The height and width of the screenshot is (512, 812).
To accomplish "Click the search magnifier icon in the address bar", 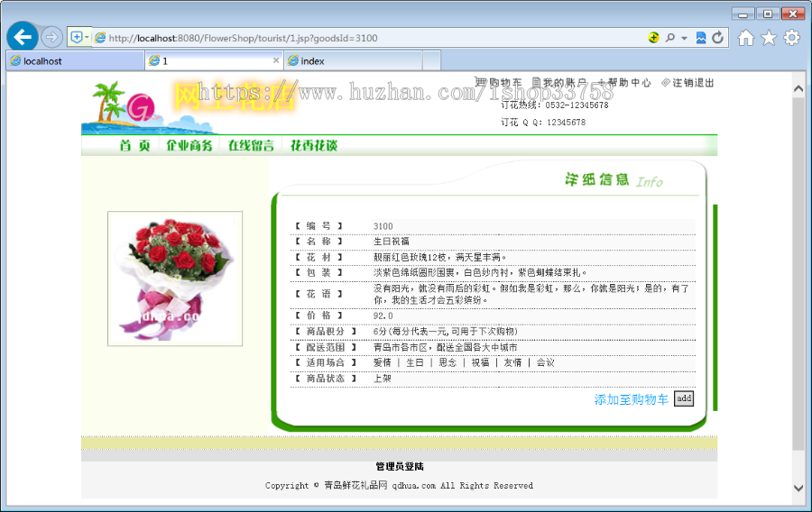I will [670, 38].
